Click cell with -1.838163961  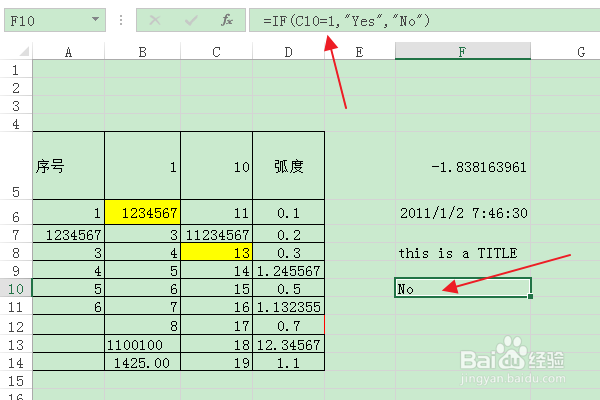pyautogui.click(x=463, y=166)
